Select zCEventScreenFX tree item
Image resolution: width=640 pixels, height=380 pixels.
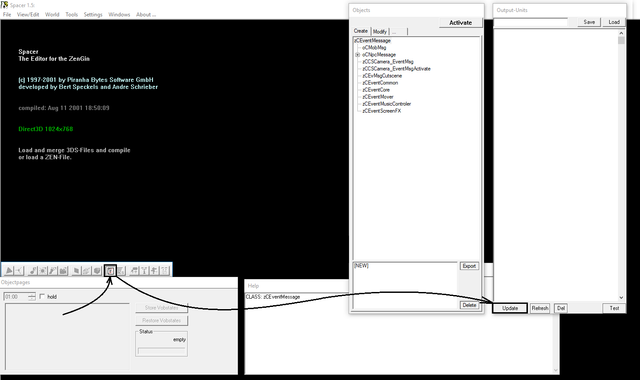382,111
